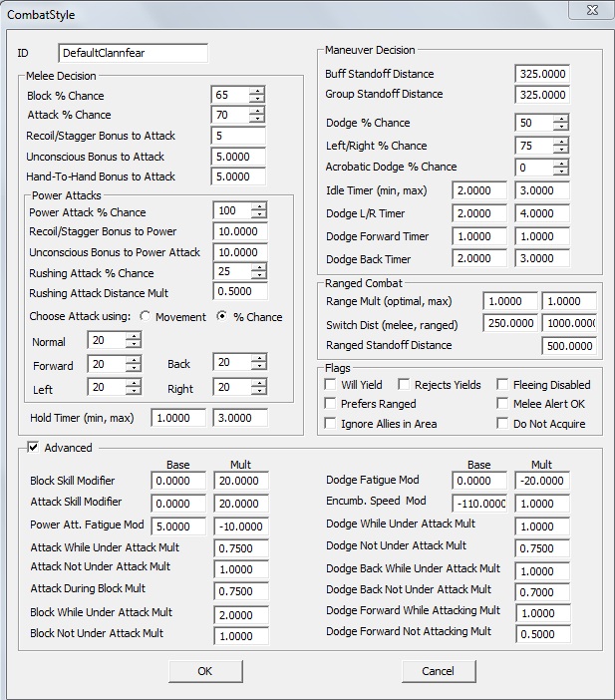Decrease Power Attack % Chance with down arrow
Viewport: 615px width, 700px height.
pyautogui.click(x=259, y=214)
